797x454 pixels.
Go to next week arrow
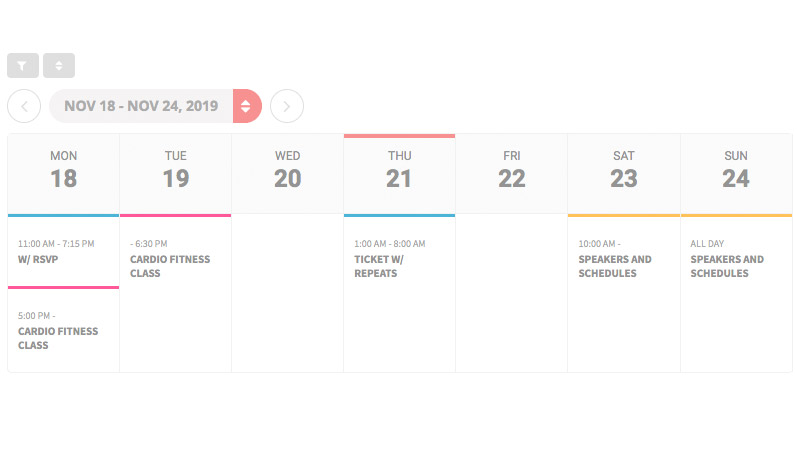point(287,106)
